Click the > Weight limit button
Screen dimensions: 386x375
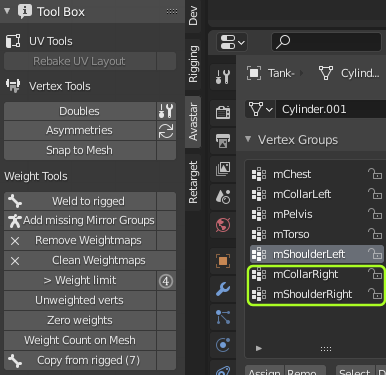coord(80,281)
